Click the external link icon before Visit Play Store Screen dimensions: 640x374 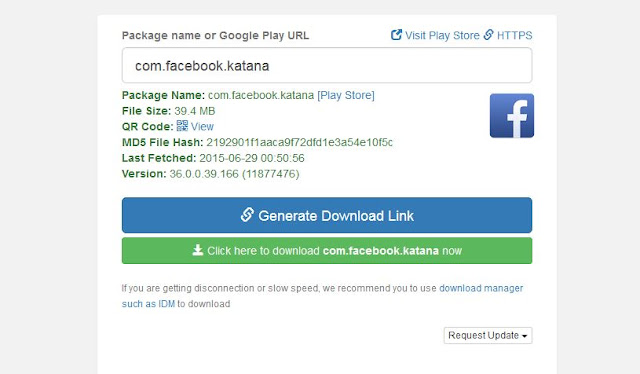tap(396, 35)
